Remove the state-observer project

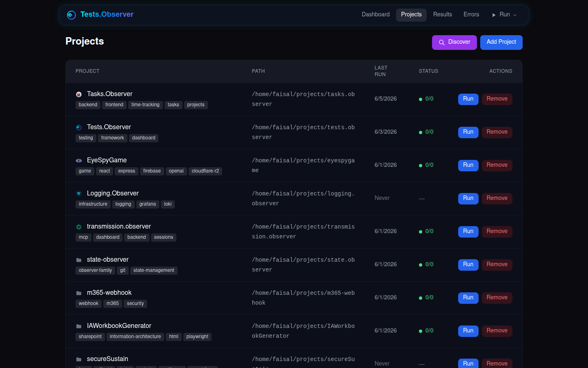(x=497, y=265)
